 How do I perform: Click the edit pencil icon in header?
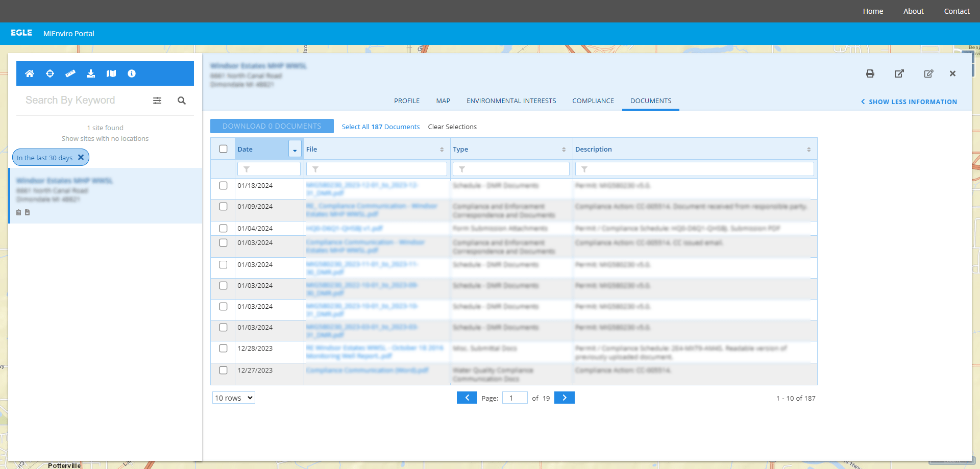point(929,73)
